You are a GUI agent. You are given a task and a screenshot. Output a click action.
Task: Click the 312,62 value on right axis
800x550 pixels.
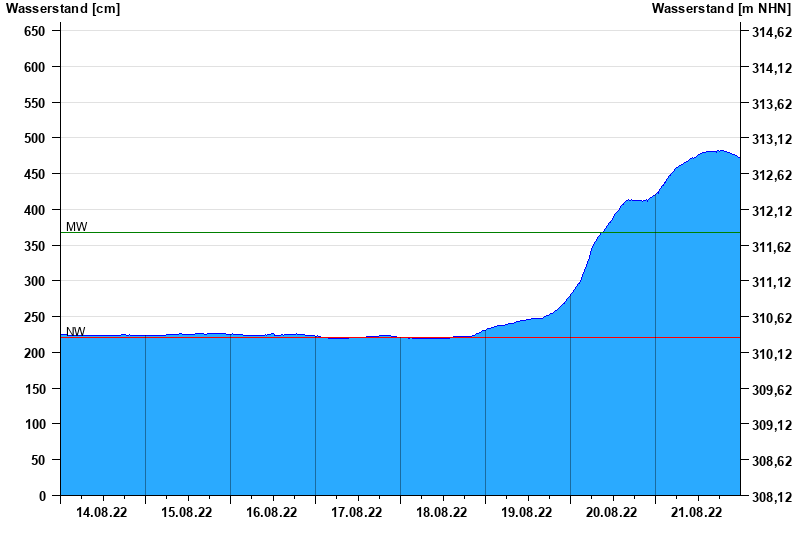click(772, 175)
